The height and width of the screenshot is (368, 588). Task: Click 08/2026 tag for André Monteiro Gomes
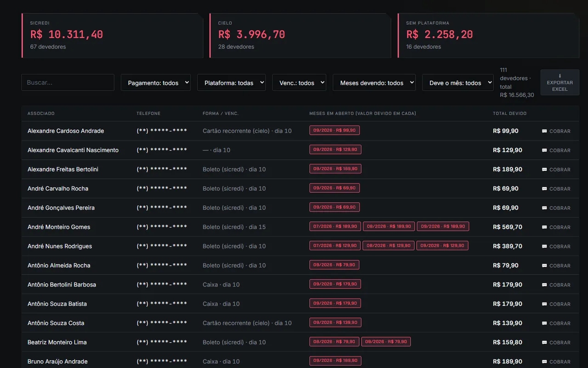pos(389,226)
